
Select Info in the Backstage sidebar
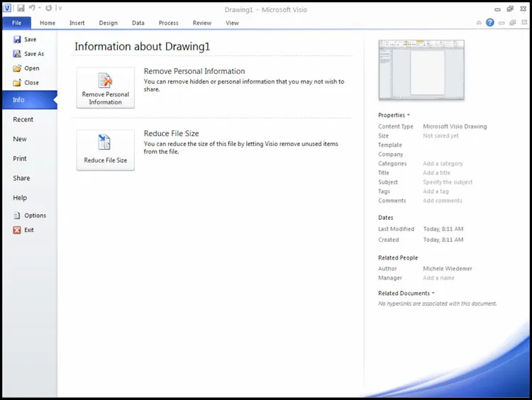[x=30, y=100]
